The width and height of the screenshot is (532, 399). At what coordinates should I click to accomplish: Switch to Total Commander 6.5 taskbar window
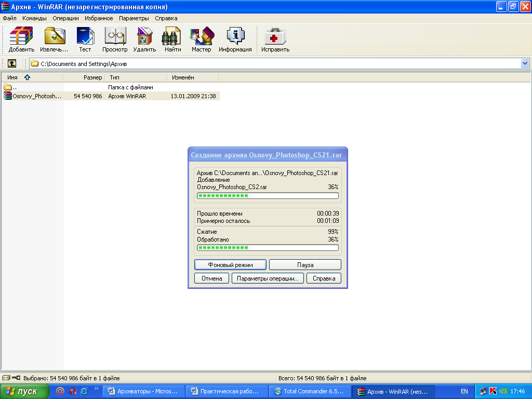310,391
